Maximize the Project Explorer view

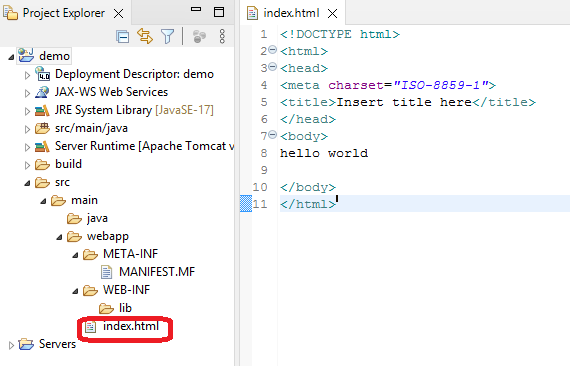(x=219, y=12)
